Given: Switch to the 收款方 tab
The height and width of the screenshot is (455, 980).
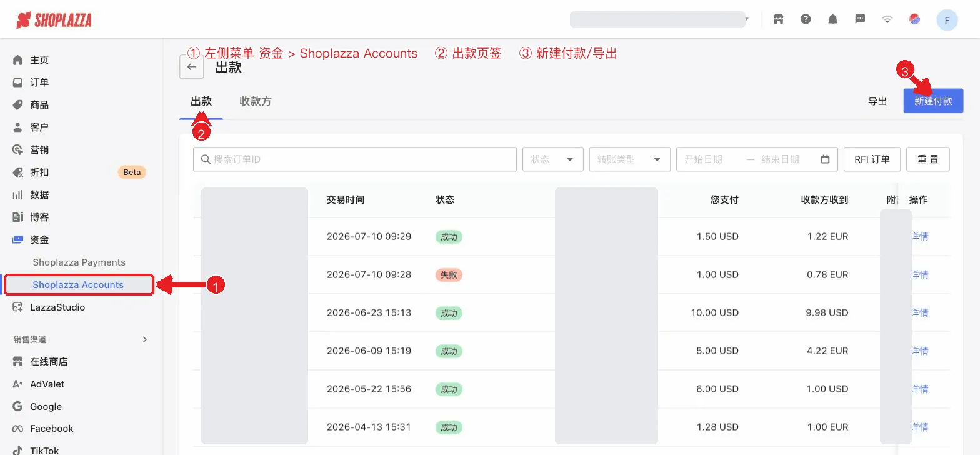Looking at the screenshot, I should point(256,101).
